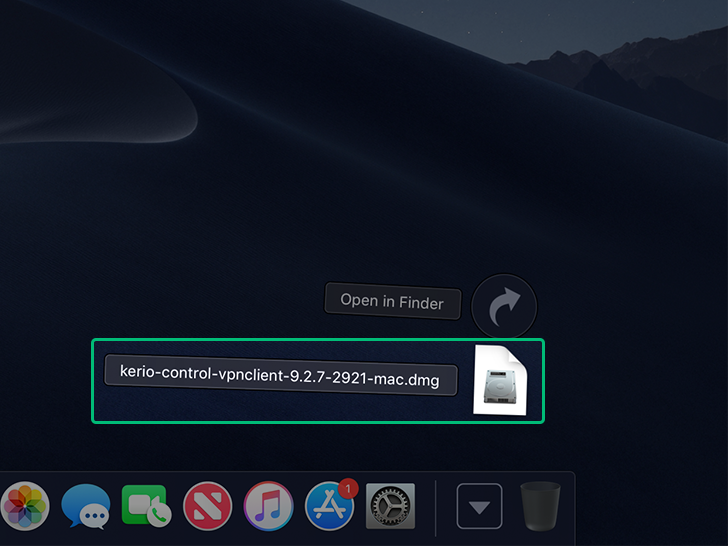Open the News app icon
This screenshot has width=728, height=546.
[x=208, y=506]
